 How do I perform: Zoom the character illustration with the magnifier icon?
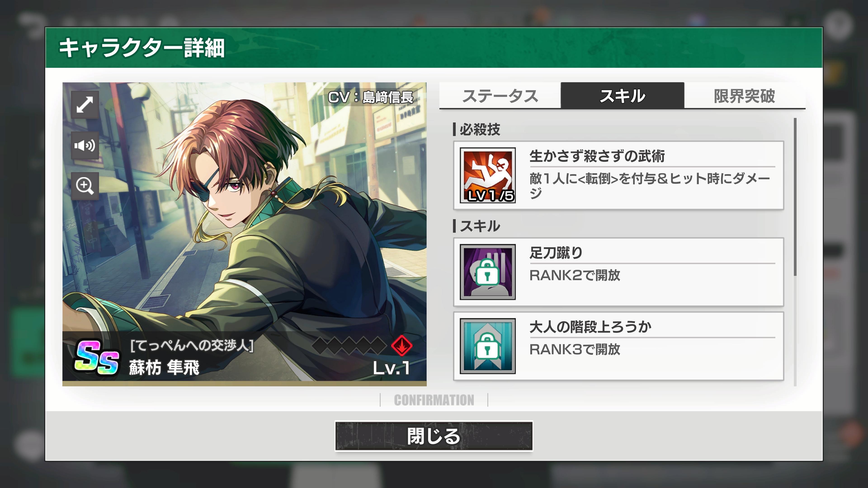85,186
